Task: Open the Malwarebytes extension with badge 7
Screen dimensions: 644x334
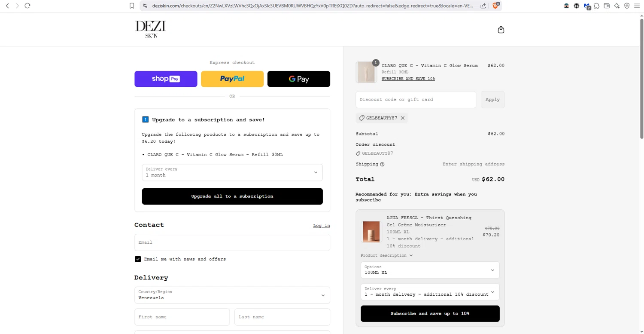Action: 587,6
